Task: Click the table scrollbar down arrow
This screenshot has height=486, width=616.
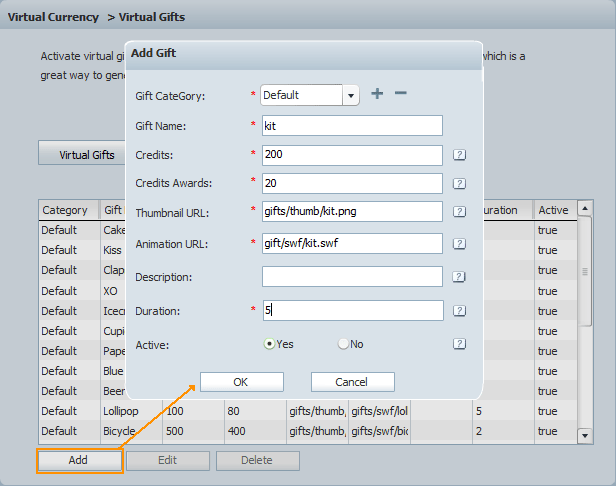Action: [585, 435]
